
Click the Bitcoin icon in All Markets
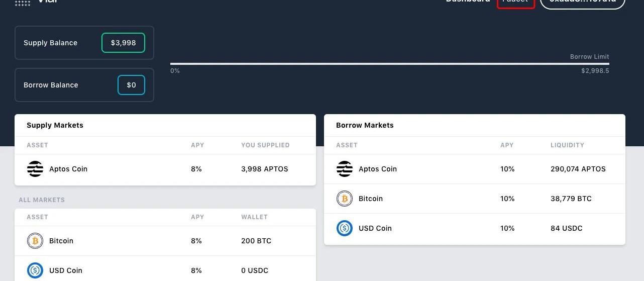click(35, 241)
